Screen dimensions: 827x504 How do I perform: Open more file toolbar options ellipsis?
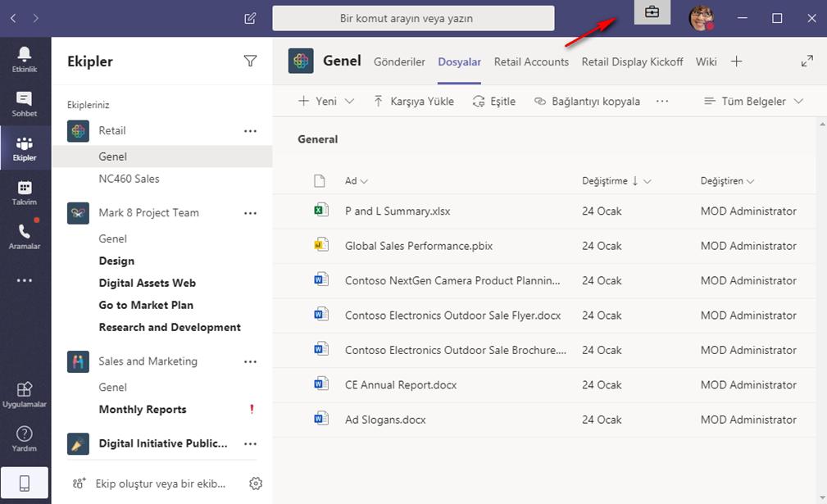662,102
